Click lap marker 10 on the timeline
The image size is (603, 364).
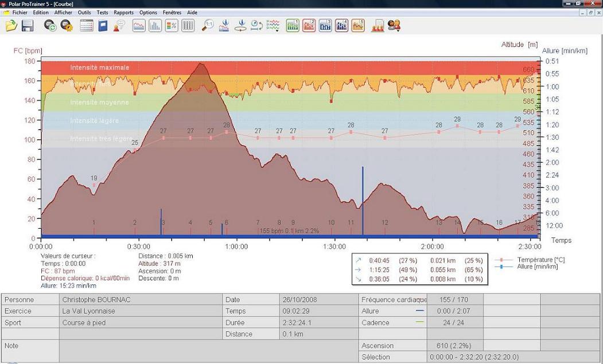[x=331, y=222]
